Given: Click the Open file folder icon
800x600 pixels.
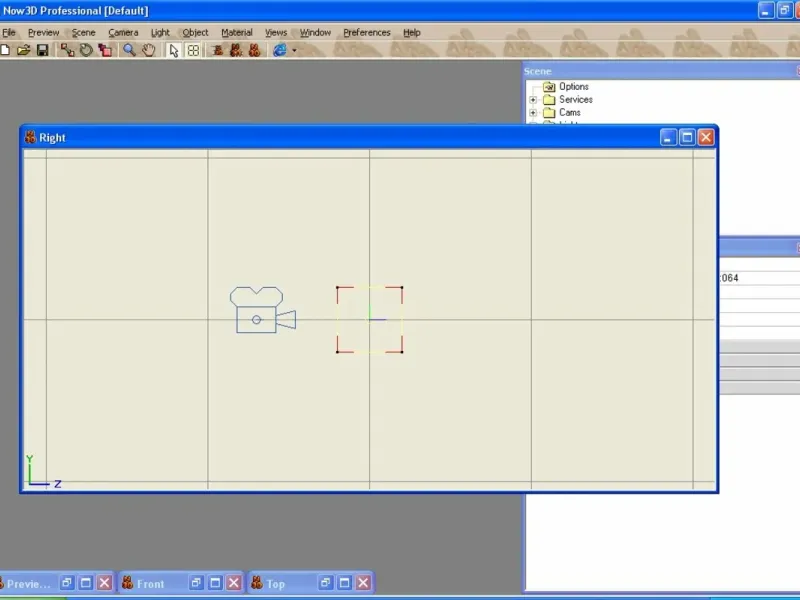Looking at the screenshot, I should (x=23, y=50).
